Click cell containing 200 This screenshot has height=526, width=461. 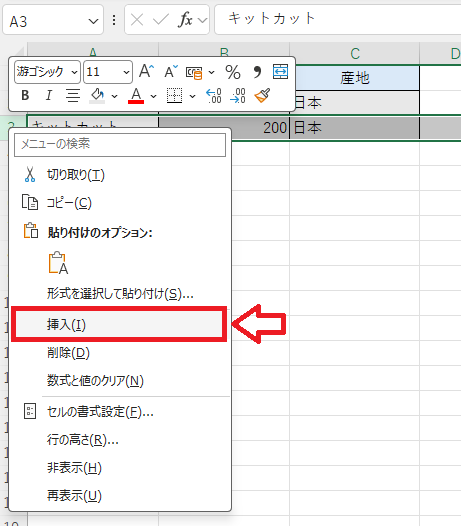click(x=224, y=127)
